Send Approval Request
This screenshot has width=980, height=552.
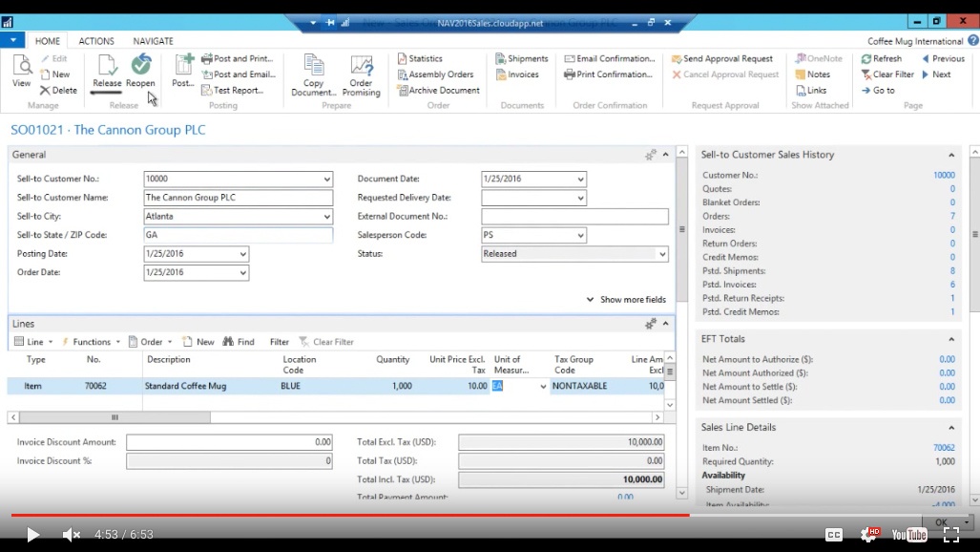tap(721, 59)
